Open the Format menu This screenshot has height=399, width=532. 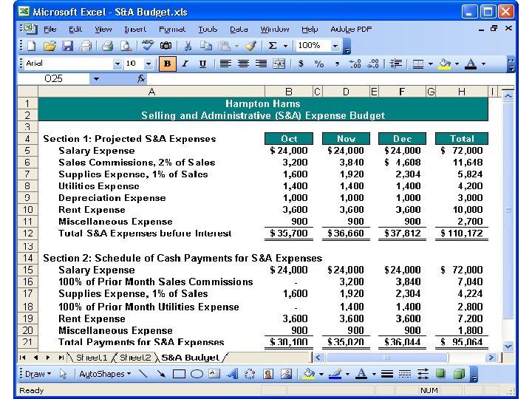click(172, 29)
